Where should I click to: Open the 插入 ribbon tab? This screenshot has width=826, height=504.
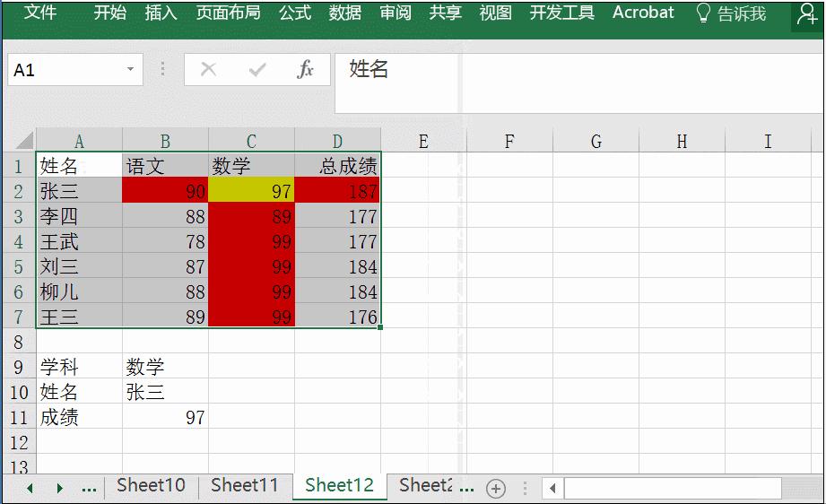pyautogui.click(x=161, y=13)
